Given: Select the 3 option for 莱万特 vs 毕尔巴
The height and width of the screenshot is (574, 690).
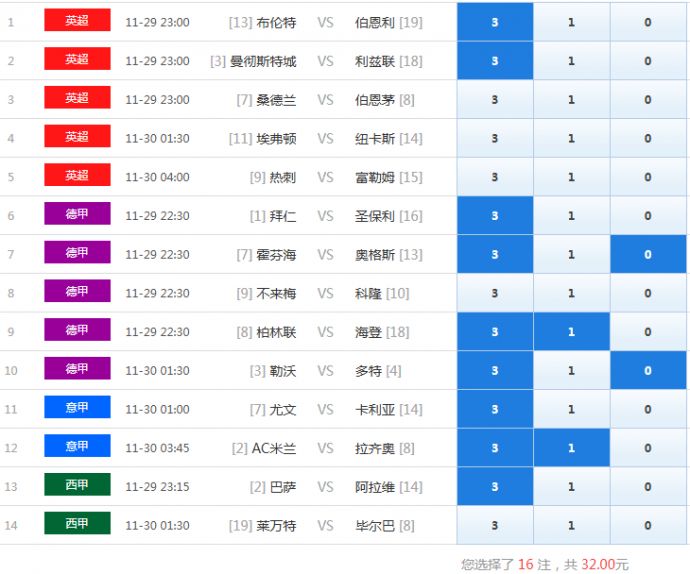Looking at the screenshot, I should click(x=495, y=525).
